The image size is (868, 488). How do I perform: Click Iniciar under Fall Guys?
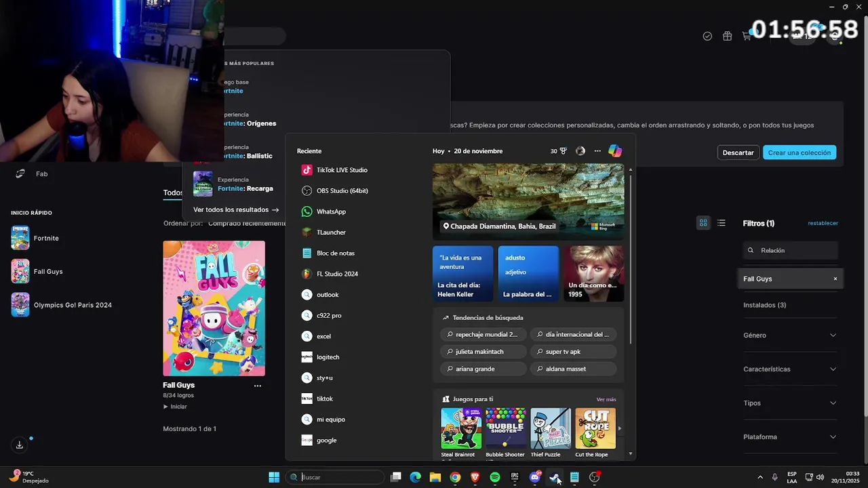[175, 407]
